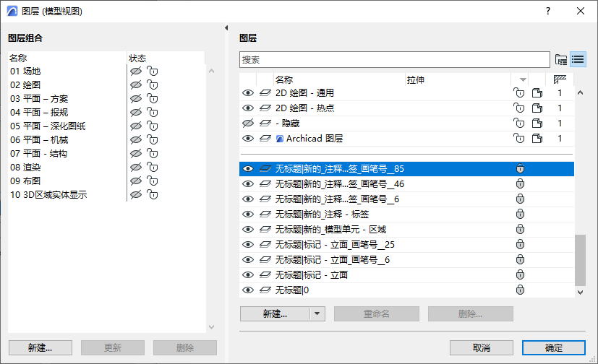This screenshot has width=598, height=364.
Task: Click lock status icon of 01 场地 combination
Action: pyautogui.click(x=152, y=71)
